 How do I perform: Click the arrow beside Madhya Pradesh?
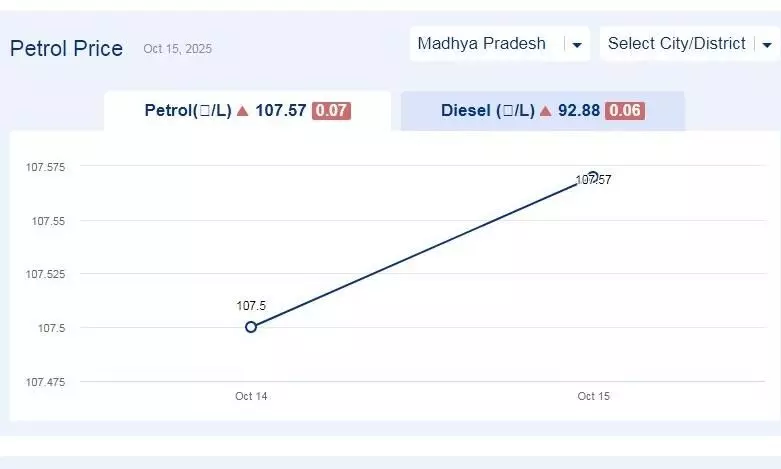pyautogui.click(x=576, y=45)
